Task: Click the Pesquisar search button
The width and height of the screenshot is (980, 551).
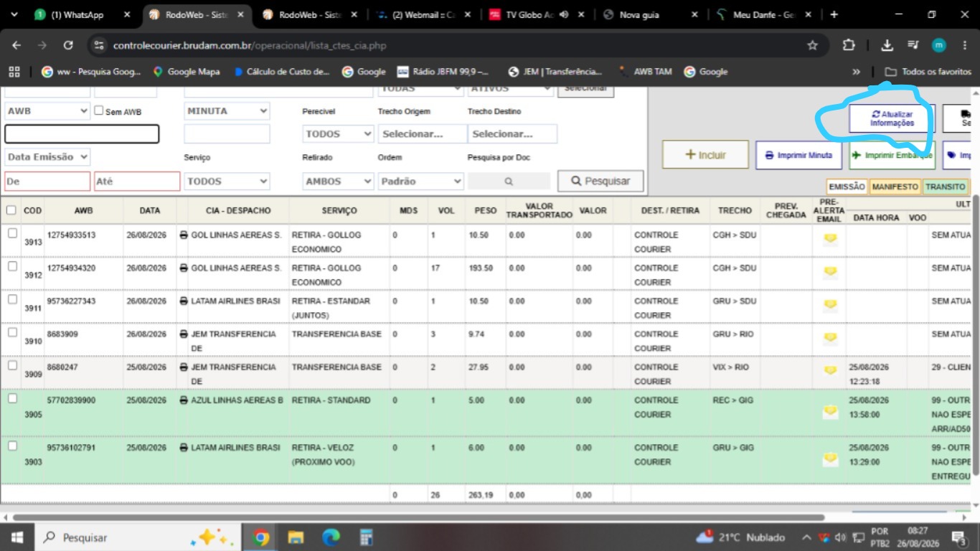Action: tap(600, 182)
